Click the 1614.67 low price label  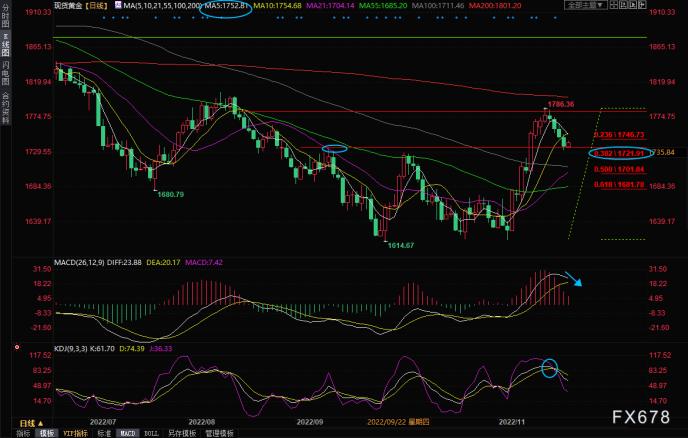pyautogui.click(x=401, y=246)
